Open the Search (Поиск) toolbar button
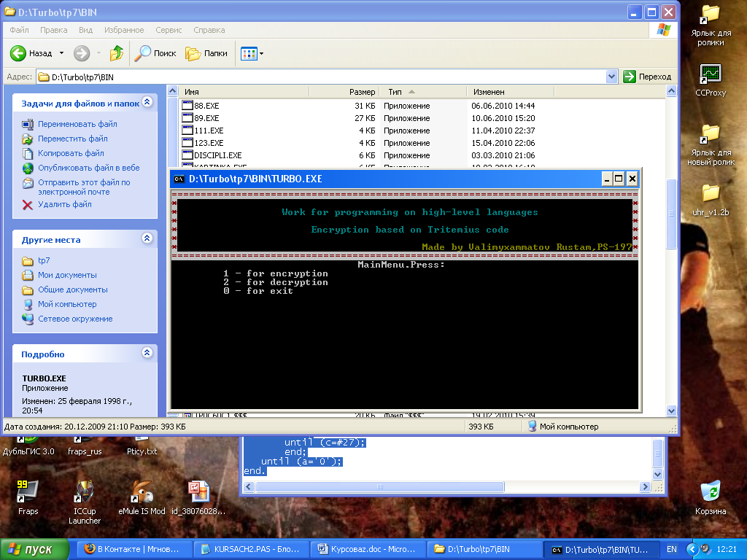Viewport: 747px width, 560px height. pyautogui.click(x=156, y=53)
